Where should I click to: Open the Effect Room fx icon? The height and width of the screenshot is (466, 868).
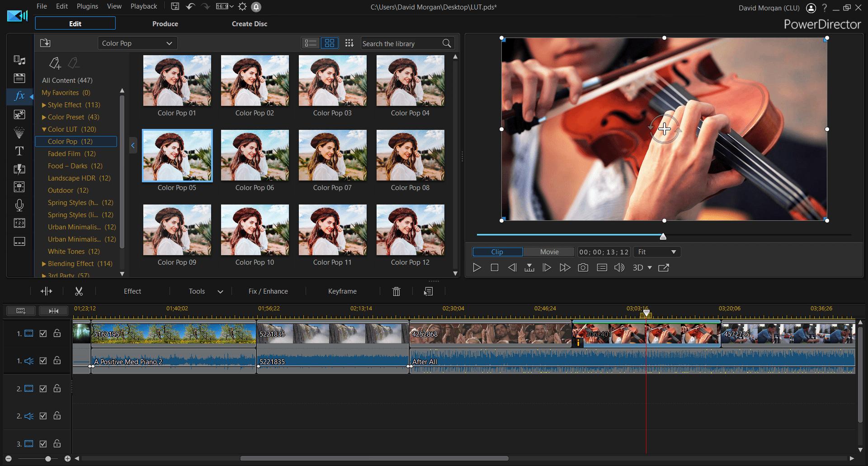19,96
